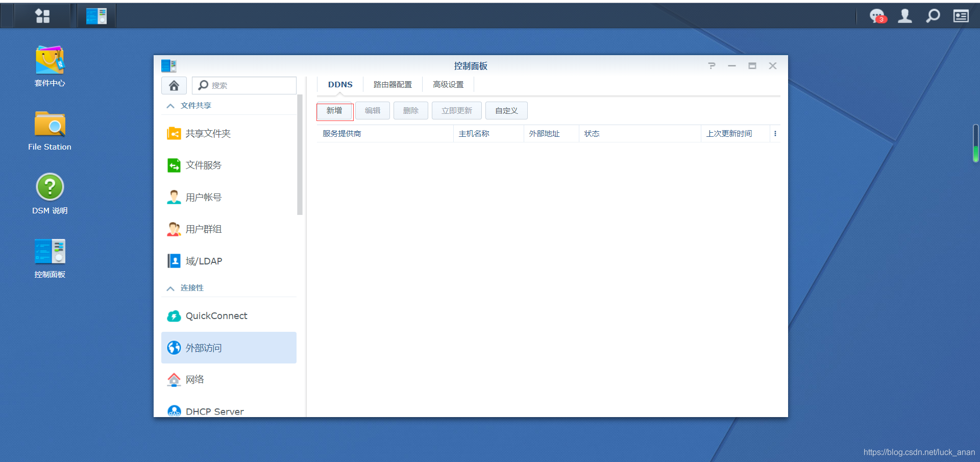Select DHCP Server label in the sidebar

[215, 411]
